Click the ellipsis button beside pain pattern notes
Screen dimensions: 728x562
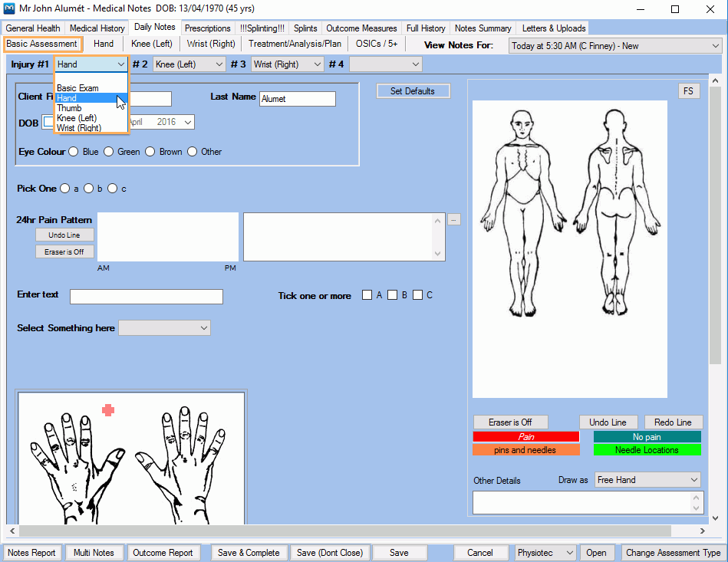click(x=454, y=219)
